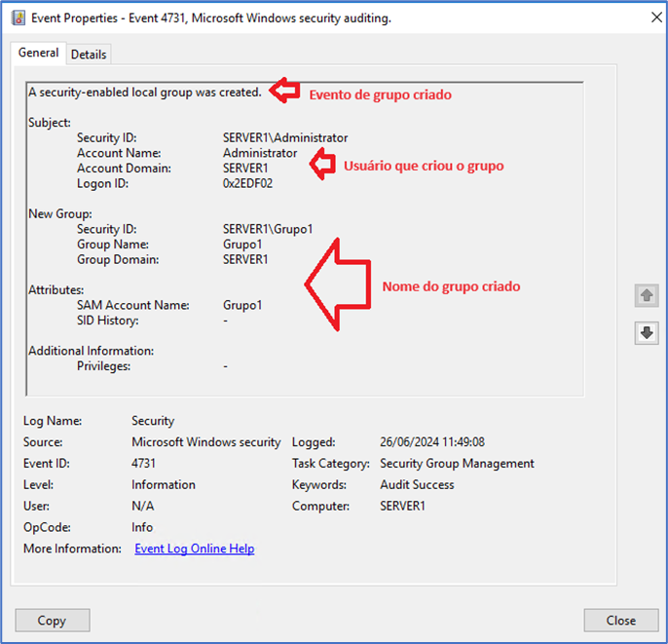Click the large red arrow by group name

337,284
